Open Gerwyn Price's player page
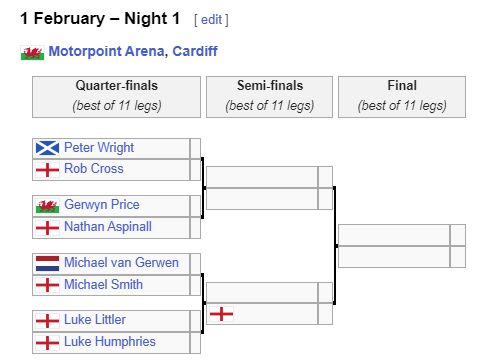The height and width of the screenshot is (360, 487). click(x=102, y=205)
